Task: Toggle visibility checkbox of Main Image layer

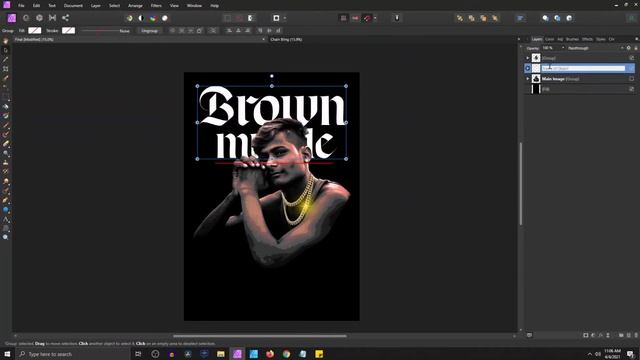Action: [x=631, y=79]
